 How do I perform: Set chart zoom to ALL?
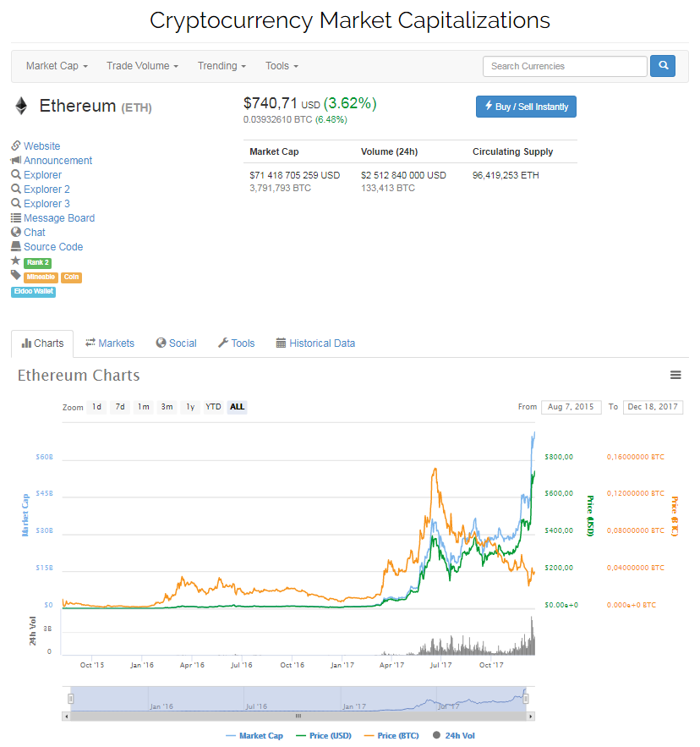point(238,407)
